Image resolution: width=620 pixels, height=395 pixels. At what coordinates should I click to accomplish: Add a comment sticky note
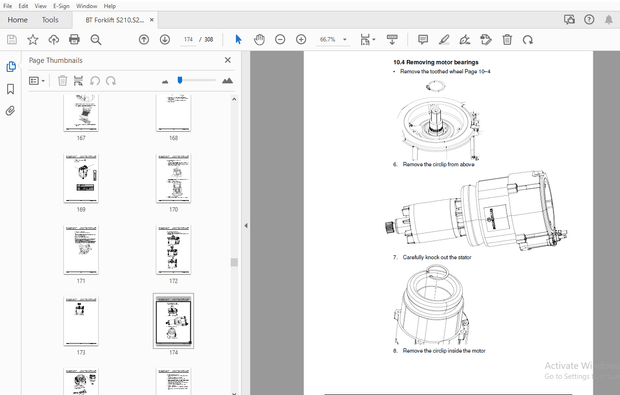(x=423, y=40)
